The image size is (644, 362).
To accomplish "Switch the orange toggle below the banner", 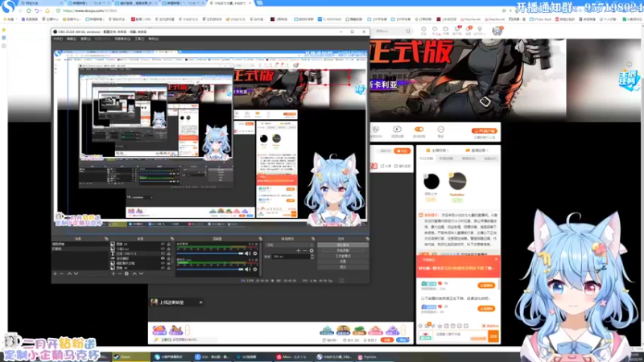I will 419,130.
